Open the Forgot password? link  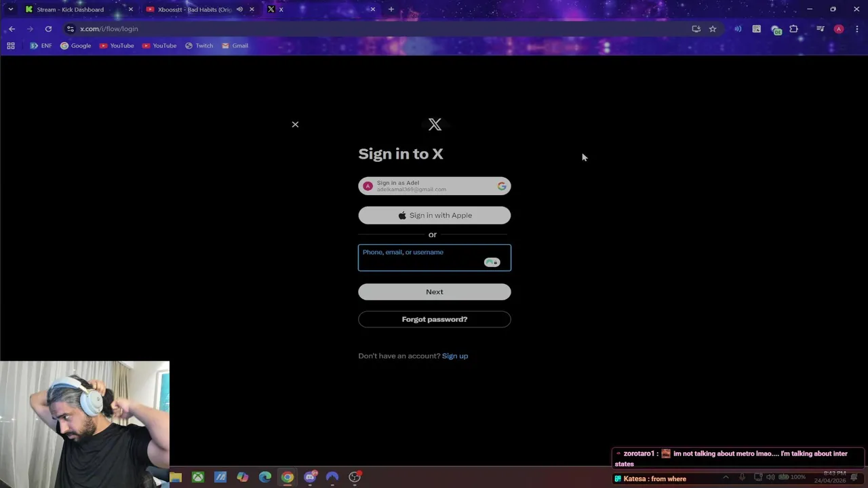pos(435,319)
